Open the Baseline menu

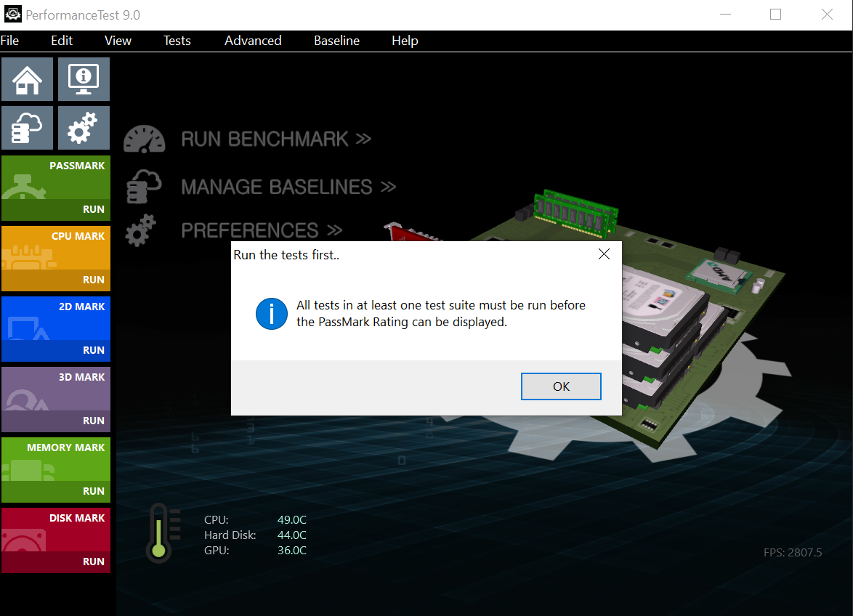point(336,41)
